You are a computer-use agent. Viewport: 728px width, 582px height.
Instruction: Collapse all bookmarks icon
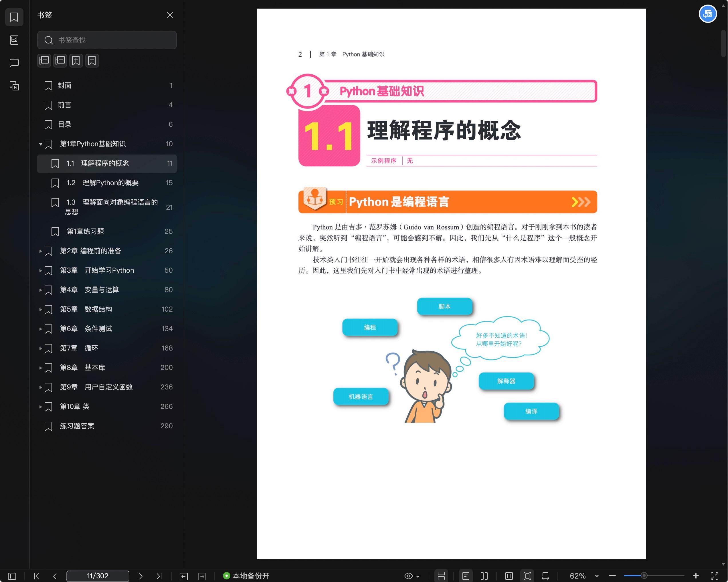(x=60, y=61)
